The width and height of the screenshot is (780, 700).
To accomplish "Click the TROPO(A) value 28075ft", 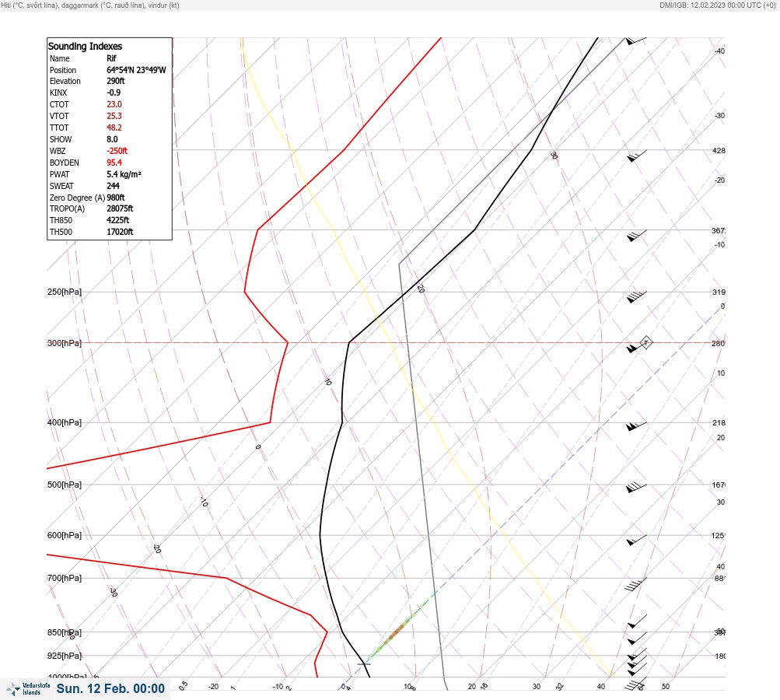I will [120, 209].
